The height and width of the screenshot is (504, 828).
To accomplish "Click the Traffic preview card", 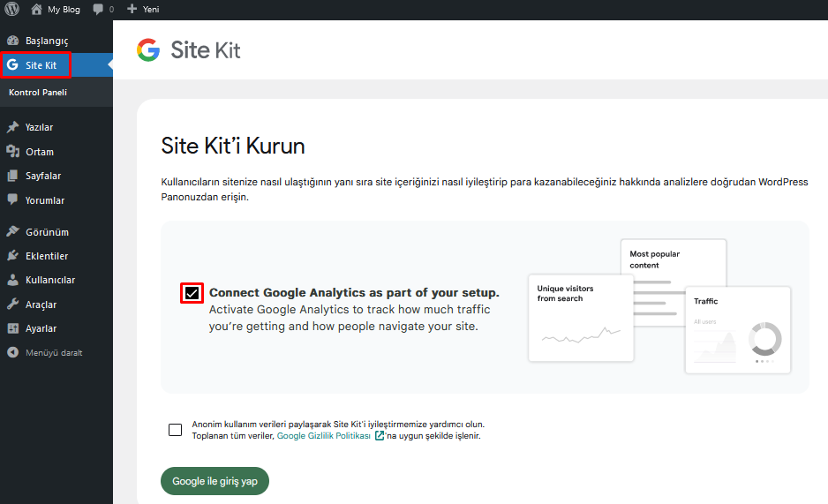I will [x=738, y=330].
